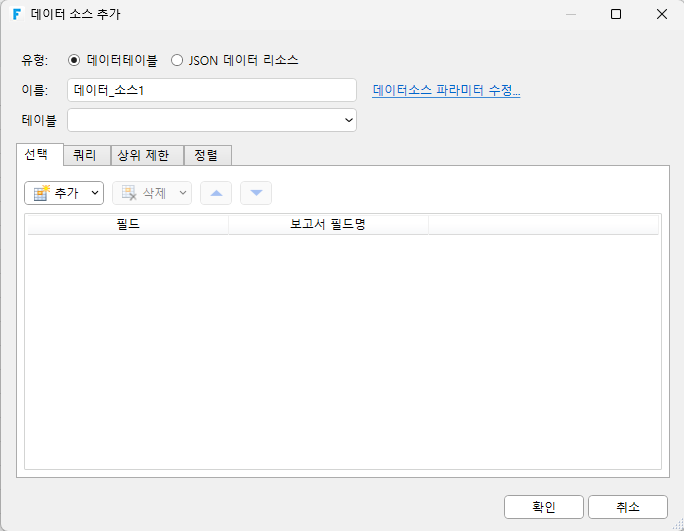Click the 추가 field button icon
The image size is (684, 531).
[x=42, y=193]
